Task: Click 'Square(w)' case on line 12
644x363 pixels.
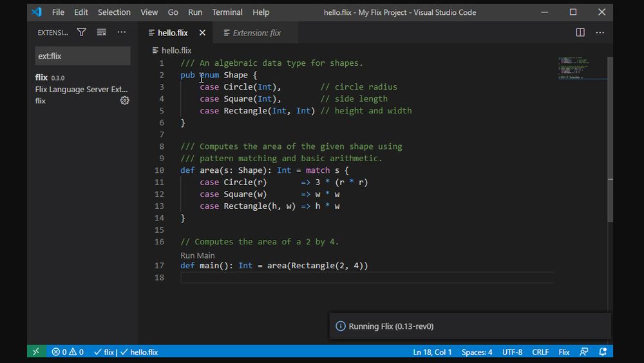Action: 245,194
